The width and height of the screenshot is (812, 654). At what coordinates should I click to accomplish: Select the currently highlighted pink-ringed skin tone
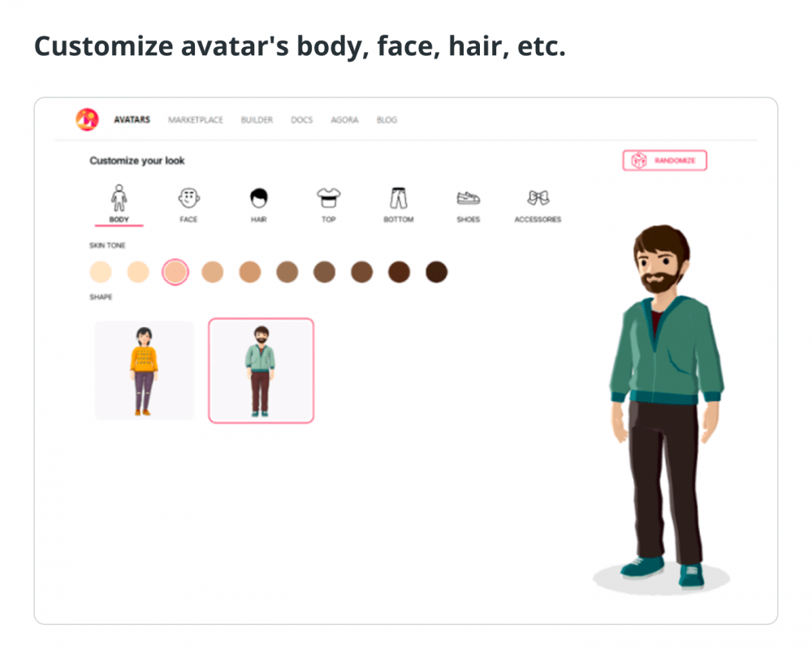pyautogui.click(x=175, y=272)
